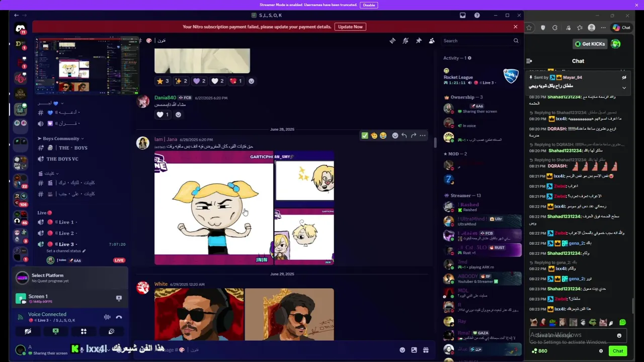Click the Update Now button
The width and height of the screenshot is (644, 362).
350,27
